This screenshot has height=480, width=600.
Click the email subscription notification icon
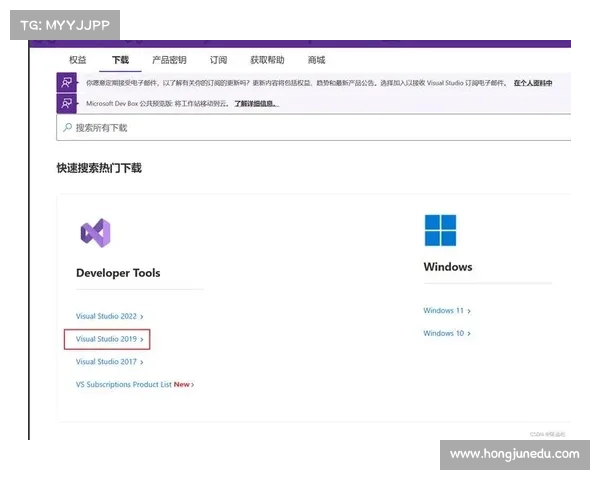pyautogui.click(x=67, y=82)
